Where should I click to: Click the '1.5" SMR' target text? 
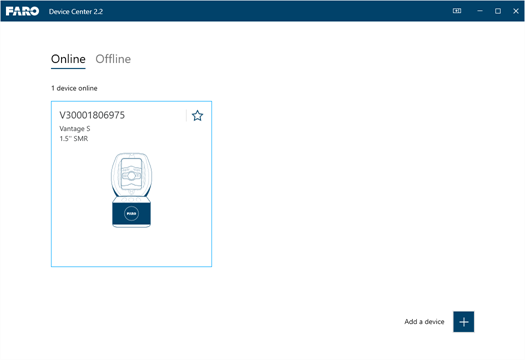[x=74, y=139]
